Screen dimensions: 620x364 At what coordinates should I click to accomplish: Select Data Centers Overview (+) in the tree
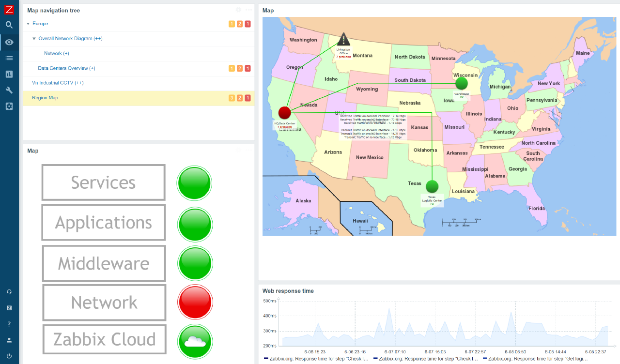[66, 68]
